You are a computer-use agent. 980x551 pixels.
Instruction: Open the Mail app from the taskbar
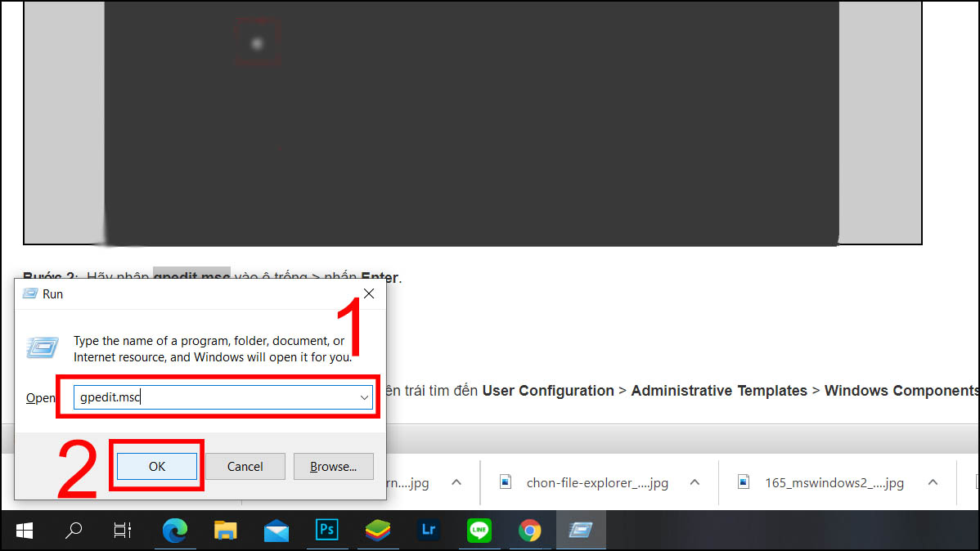coord(276,530)
